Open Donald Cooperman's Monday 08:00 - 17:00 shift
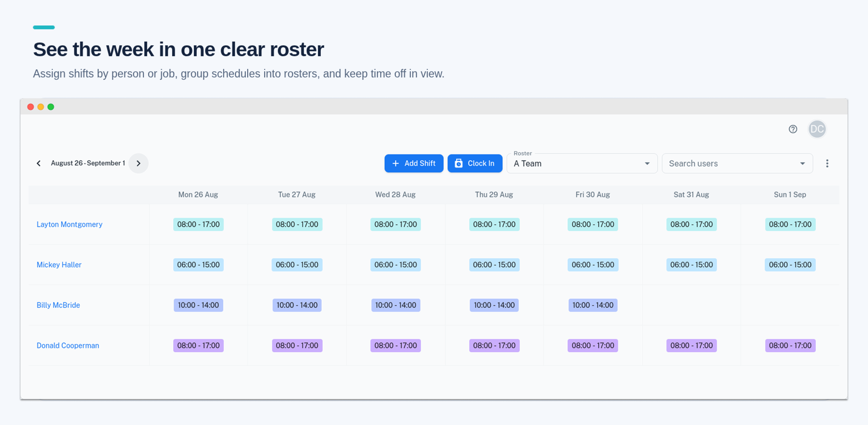This screenshot has width=868, height=425. pos(198,346)
